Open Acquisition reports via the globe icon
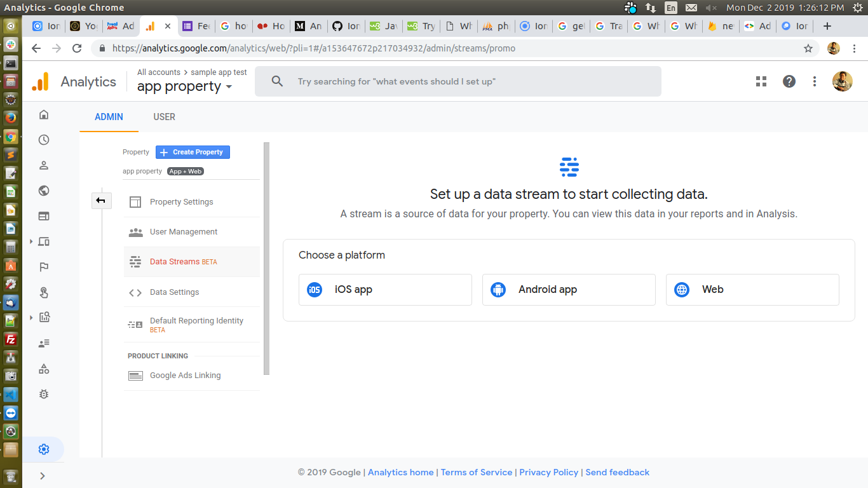Screen dimensions: 868x488 43,190
